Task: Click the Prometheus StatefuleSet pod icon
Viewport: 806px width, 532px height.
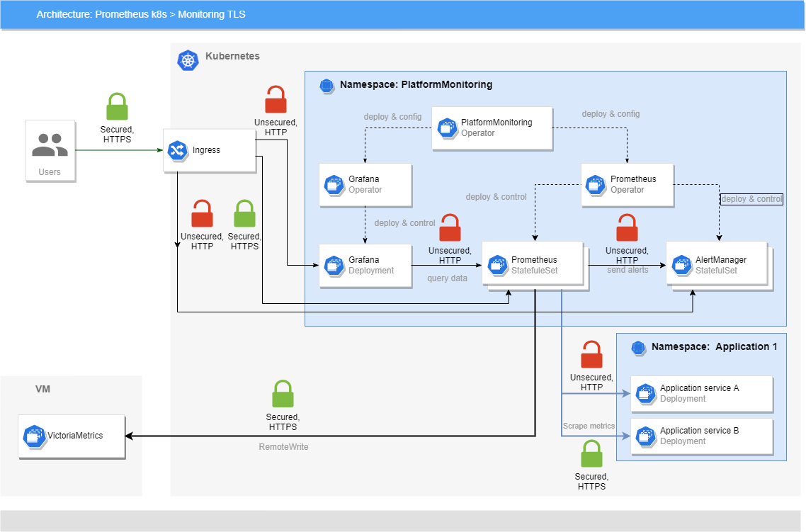Action: (x=497, y=265)
